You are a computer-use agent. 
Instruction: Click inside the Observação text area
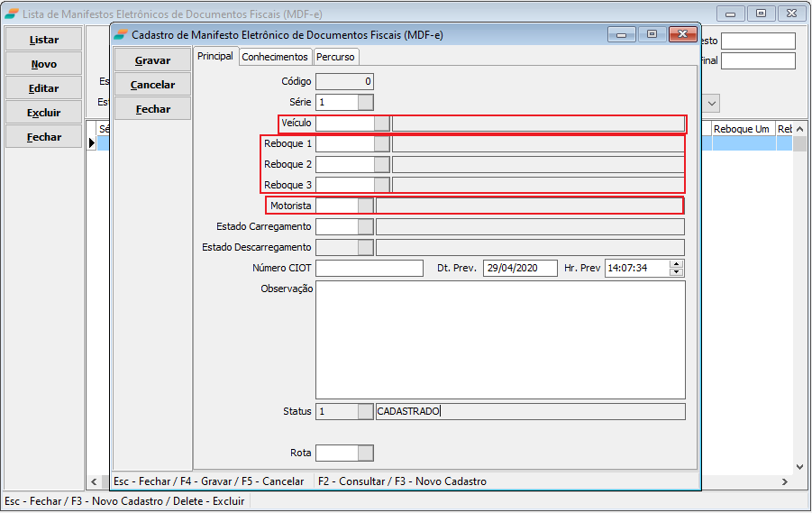pos(500,340)
